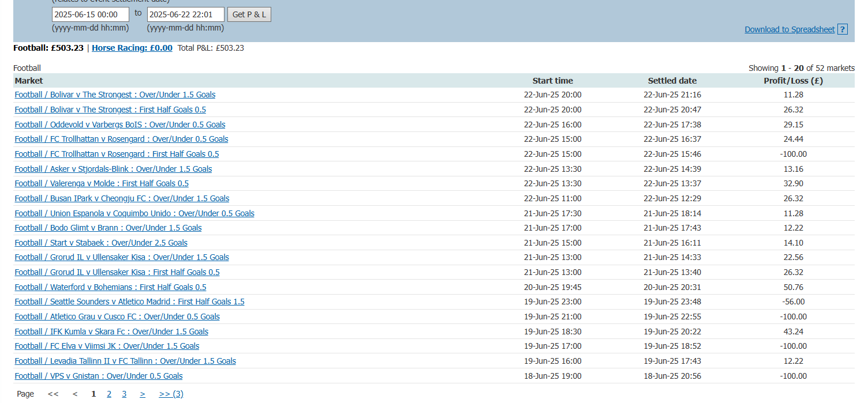This screenshot has width=868, height=403.
Task: Open Waterford v Bohemians market link
Action: (110, 287)
